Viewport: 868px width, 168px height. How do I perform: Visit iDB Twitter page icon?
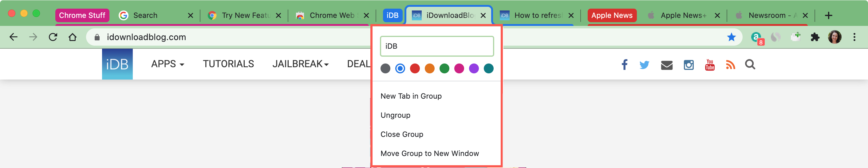click(x=644, y=64)
